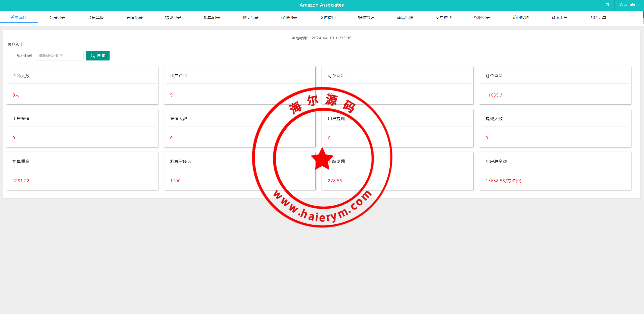Open the 客服列表 tab
Viewport: 644px width, 314px height.
(x=482, y=17)
